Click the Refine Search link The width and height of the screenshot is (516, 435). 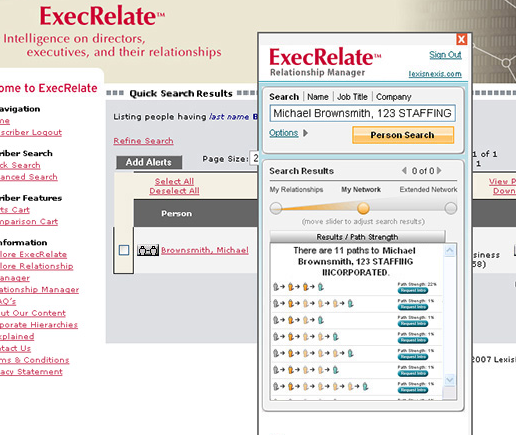tap(143, 141)
